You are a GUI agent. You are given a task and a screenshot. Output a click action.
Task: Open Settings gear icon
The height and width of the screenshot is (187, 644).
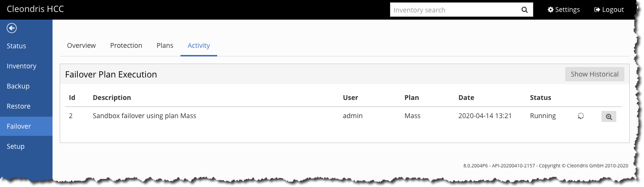tap(550, 10)
